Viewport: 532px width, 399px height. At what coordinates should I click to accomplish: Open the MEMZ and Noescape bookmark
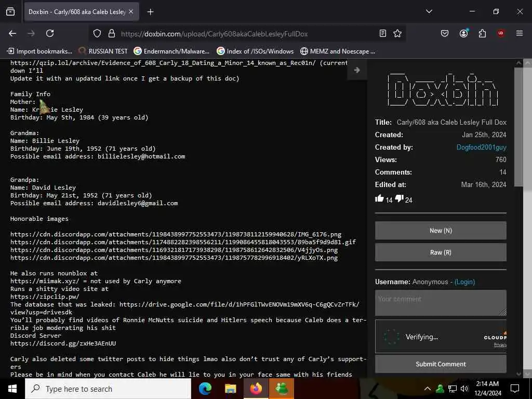pyautogui.click(x=338, y=51)
